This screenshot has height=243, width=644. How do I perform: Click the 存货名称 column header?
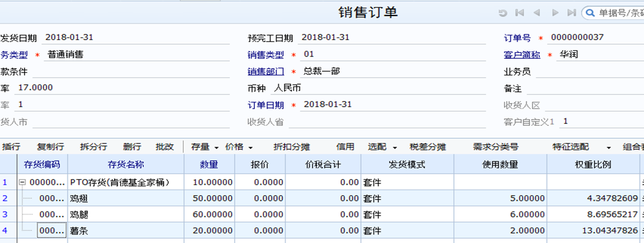[126, 164]
